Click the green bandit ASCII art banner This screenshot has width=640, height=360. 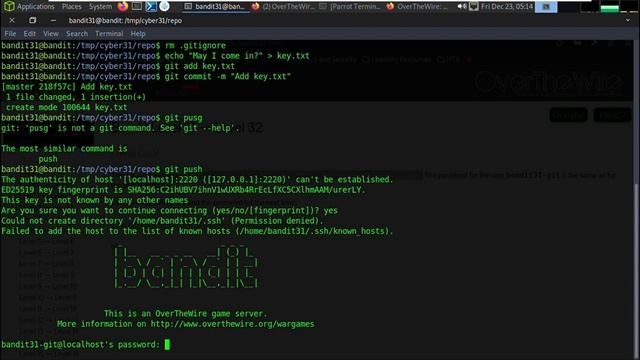click(186, 267)
